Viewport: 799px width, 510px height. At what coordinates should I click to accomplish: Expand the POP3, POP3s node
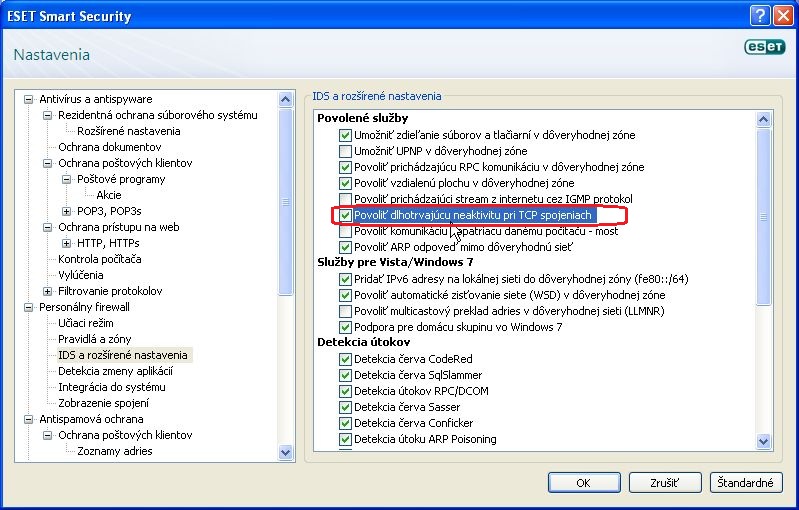point(66,211)
